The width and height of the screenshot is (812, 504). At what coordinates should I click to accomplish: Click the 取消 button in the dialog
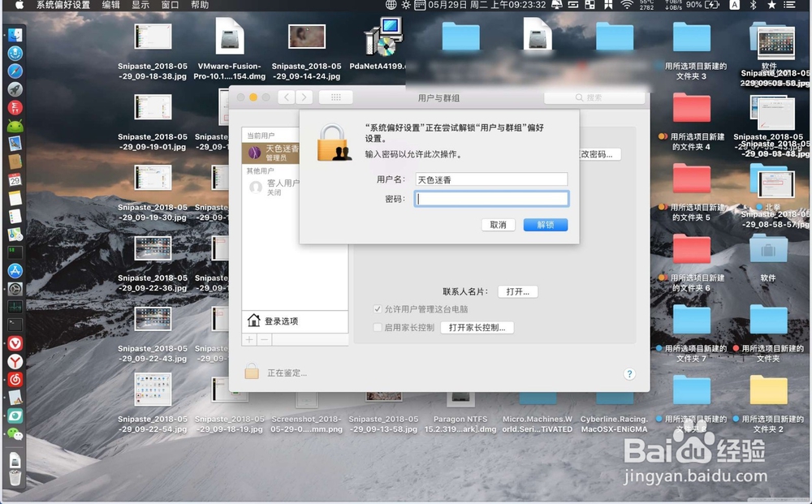click(499, 225)
